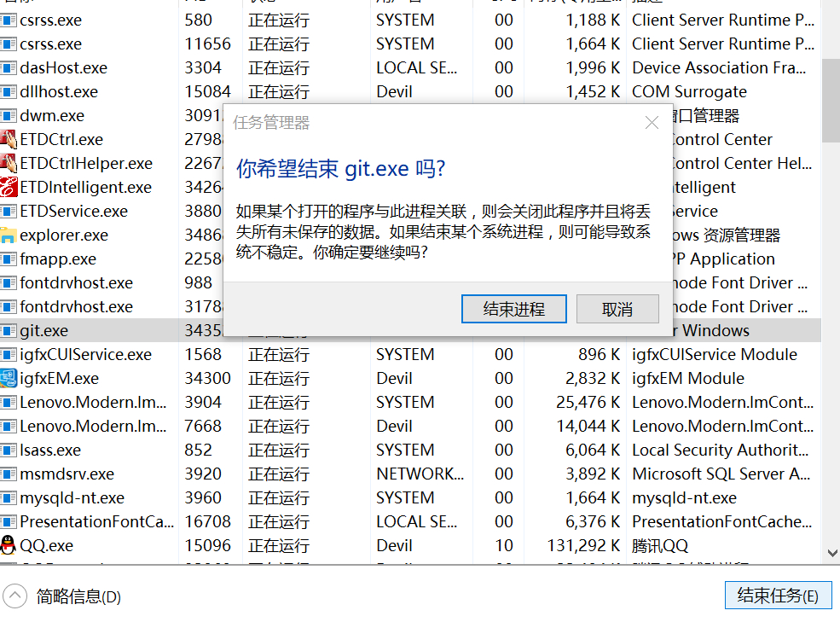840x622 pixels.
Task: Select the mysqld-nt.exe process name
Action: coord(72,498)
